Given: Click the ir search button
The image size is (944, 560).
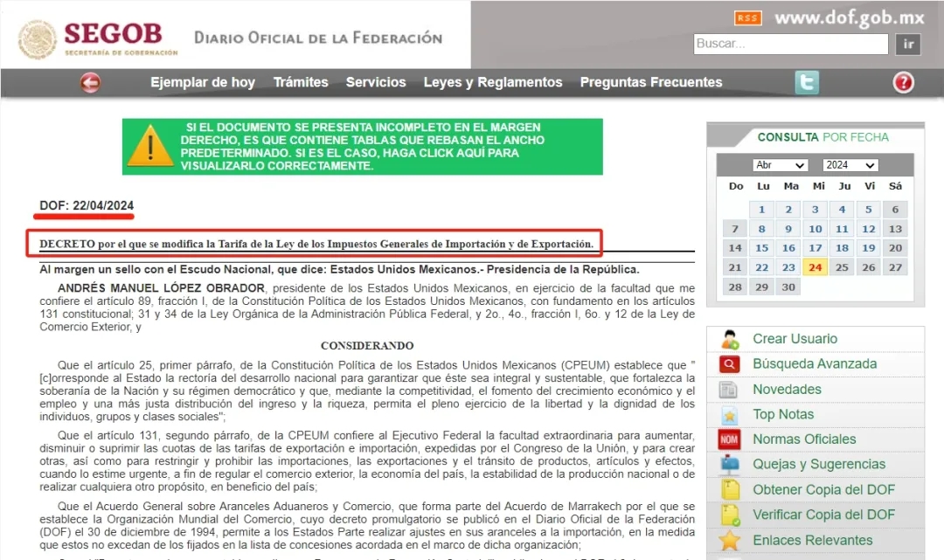Looking at the screenshot, I should (x=908, y=44).
